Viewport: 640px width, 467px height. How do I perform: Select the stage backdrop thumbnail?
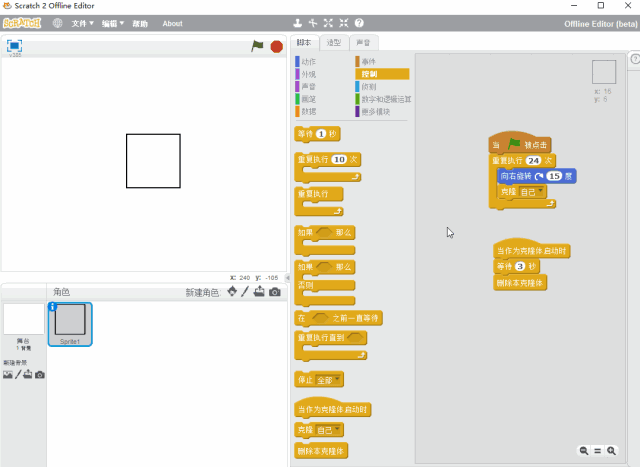point(23,320)
